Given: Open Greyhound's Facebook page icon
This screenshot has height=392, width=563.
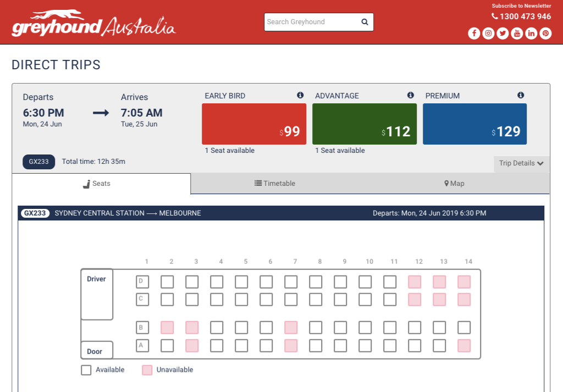Looking at the screenshot, I should [x=474, y=34].
